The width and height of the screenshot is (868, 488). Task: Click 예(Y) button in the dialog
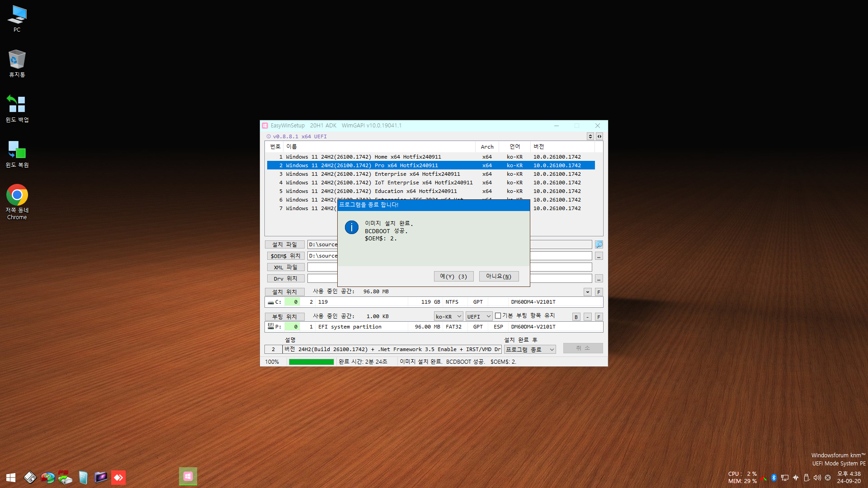(x=453, y=277)
